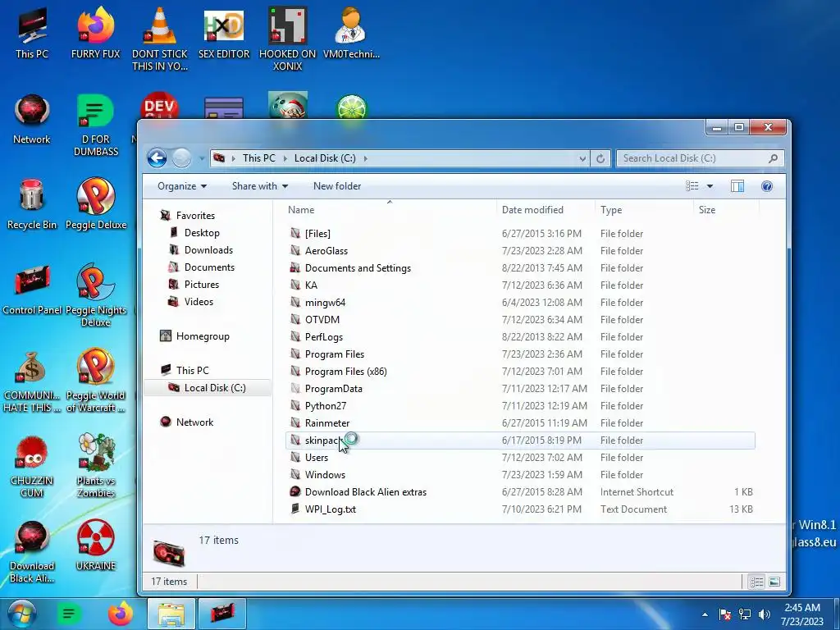This screenshot has width=840, height=630.
Task: Click the taskbar clock showing 2:45 AM
Action: [x=802, y=614]
